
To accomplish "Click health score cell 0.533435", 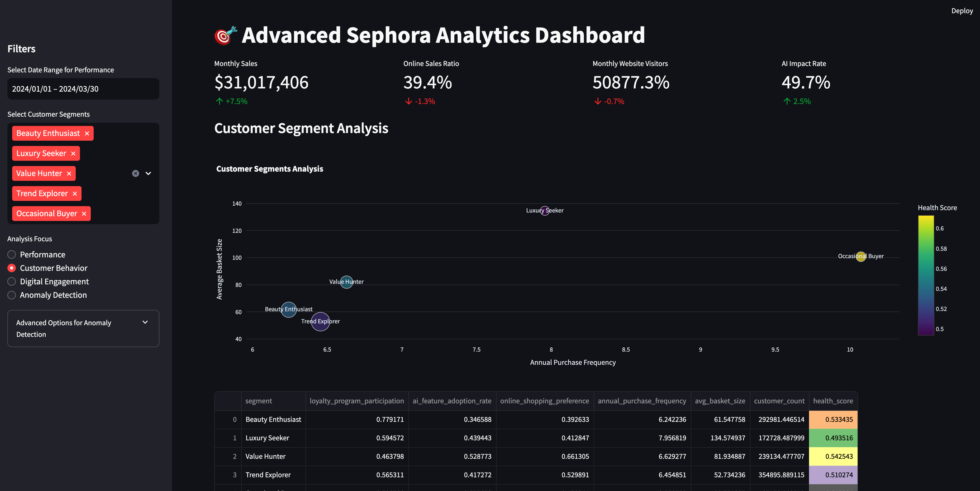I will [833, 420].
